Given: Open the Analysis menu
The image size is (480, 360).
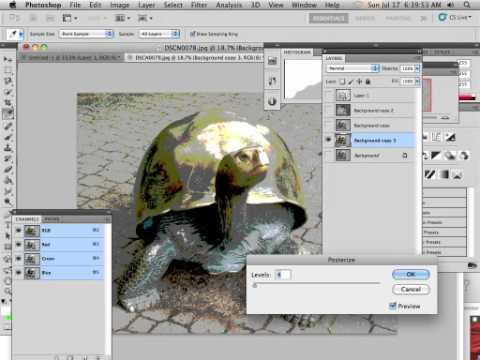Looking at the screenshot, I should pyautogui.click(x=229, y=5).
